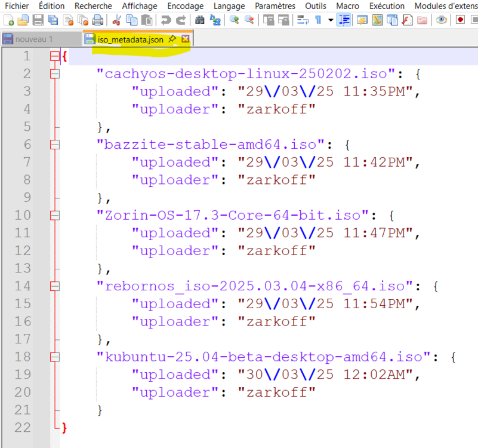The height and width of the screenshot is (448, 478).
Task: Create a new document with toolbar icon
Action: click(x=8, y=20)
